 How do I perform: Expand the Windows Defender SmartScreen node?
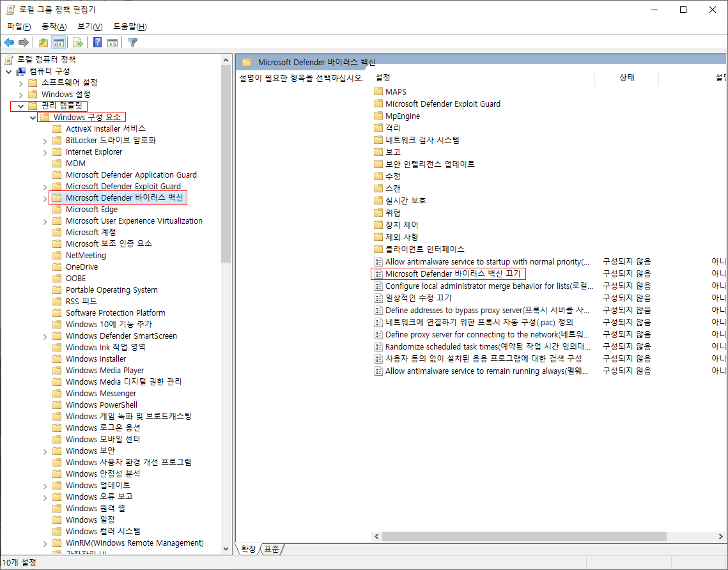pyautogui.click(x=45, y=337)
